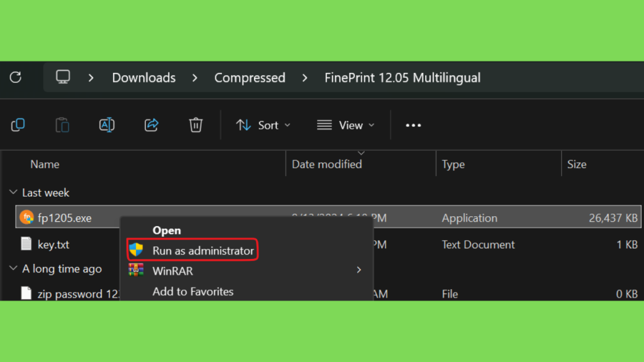Viewport: 644px width, 362px height.
Task: Click the Delete trash icon
Action: [x=196, y=125]
